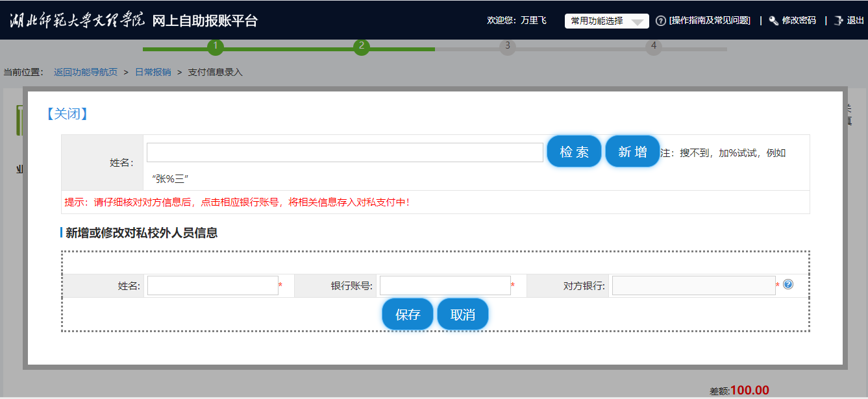Open the 常用功能选择 dropdown
Image resolution: width=868 pixels, height=399 pixels.
[x=606, y=21]
